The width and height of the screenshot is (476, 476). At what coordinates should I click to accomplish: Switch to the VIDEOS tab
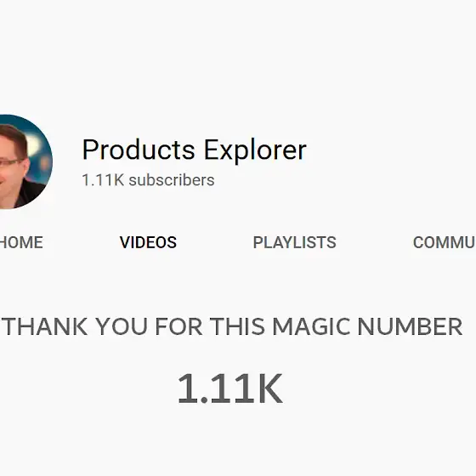148,242
